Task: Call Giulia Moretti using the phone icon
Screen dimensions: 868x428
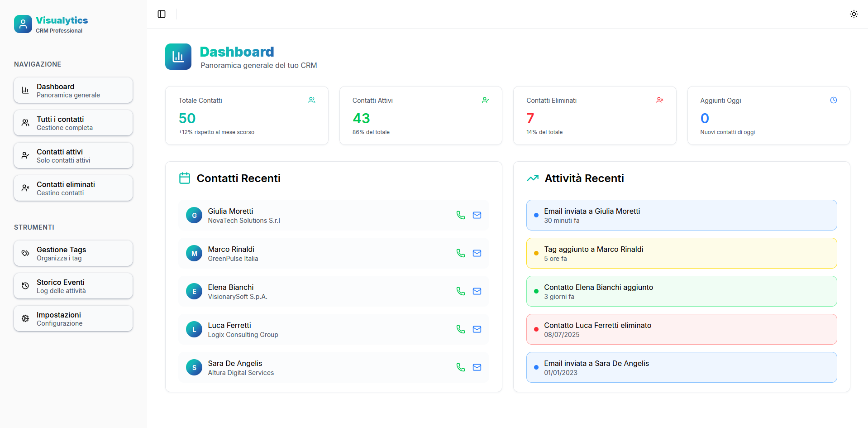Action: click(460, 215)
